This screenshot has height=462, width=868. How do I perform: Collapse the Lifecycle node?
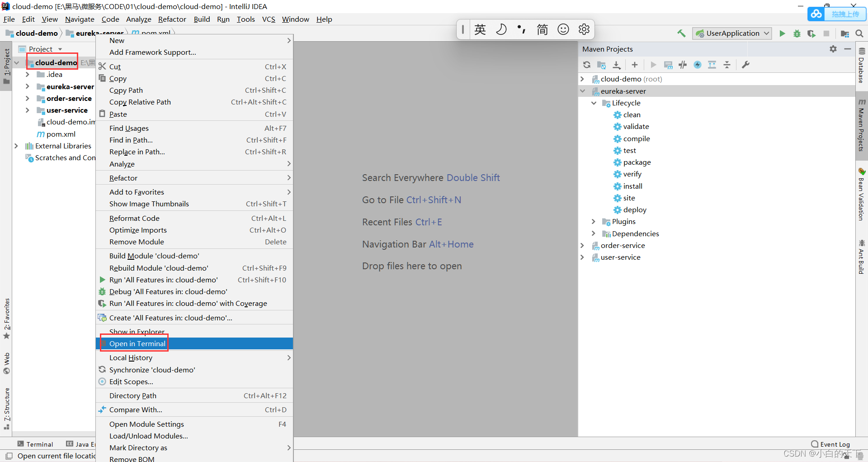(x=594, y=103)
